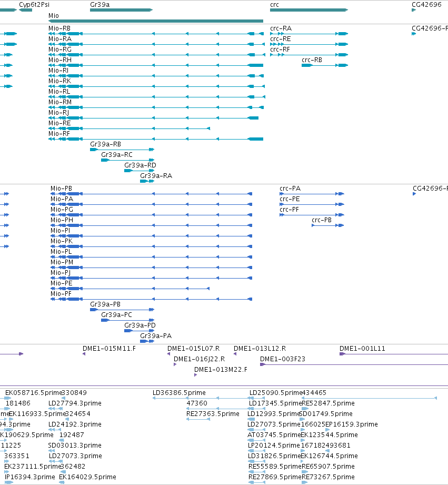
Task: Select the crc gene label
Action: (274, 5)
